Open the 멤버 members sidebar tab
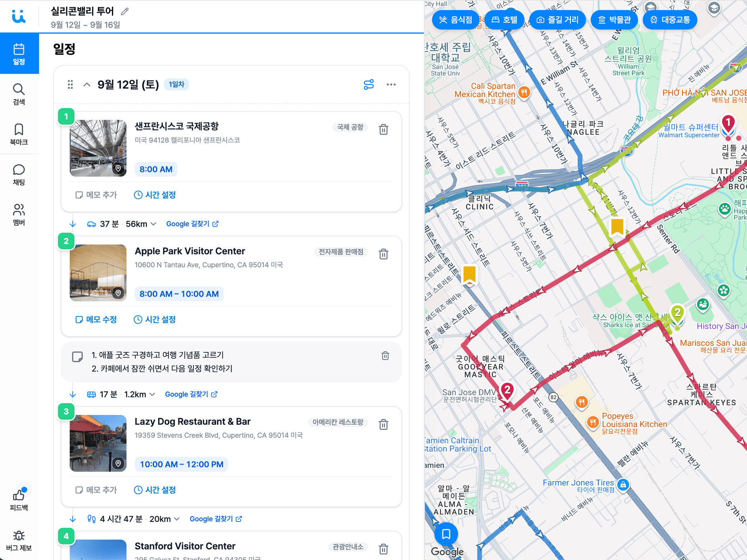747x560 pixels. (x=19, y=215)
